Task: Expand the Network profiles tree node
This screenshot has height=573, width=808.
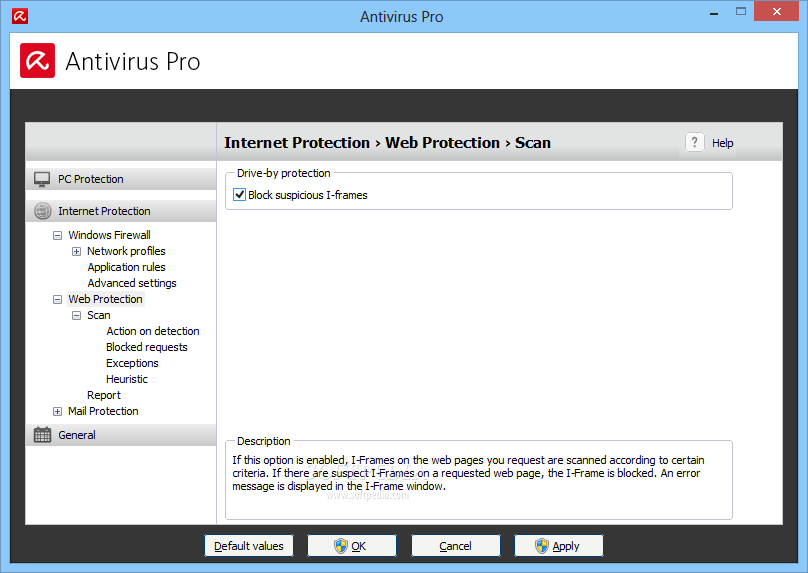Action: pos(76,251)
